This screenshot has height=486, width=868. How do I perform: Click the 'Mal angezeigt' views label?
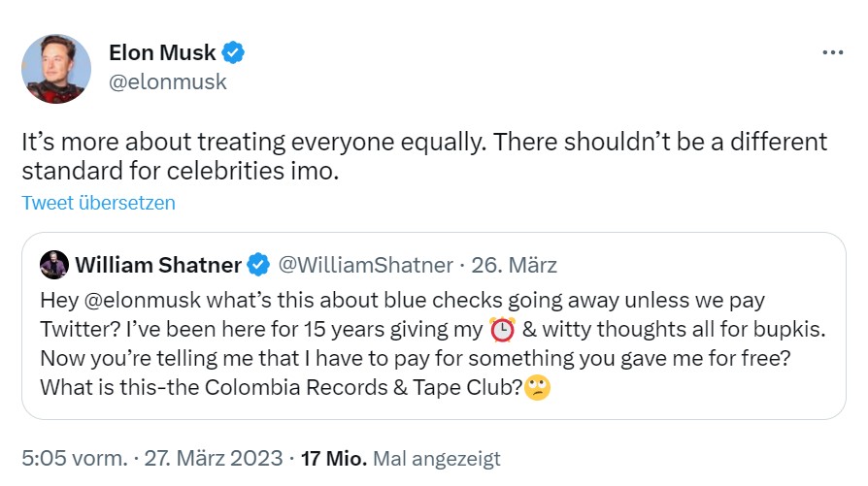point(437,457)
